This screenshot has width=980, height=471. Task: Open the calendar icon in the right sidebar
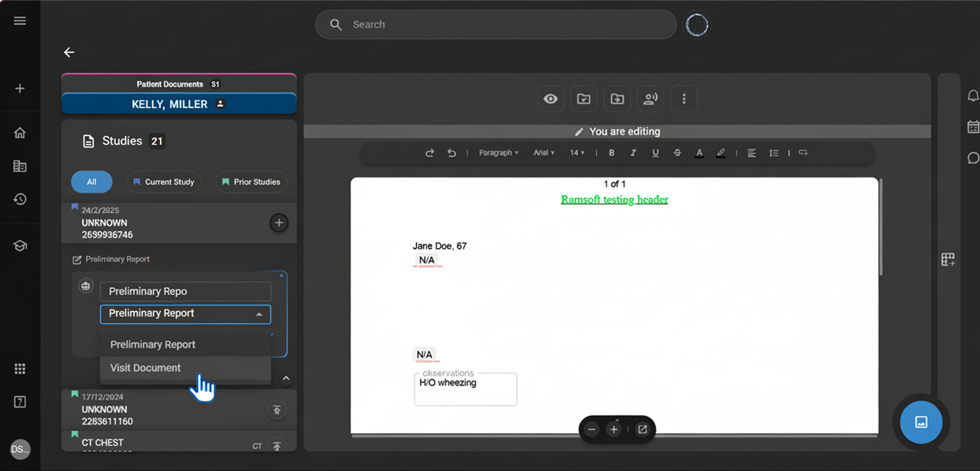pyautogui.click(x=973, y=127)
